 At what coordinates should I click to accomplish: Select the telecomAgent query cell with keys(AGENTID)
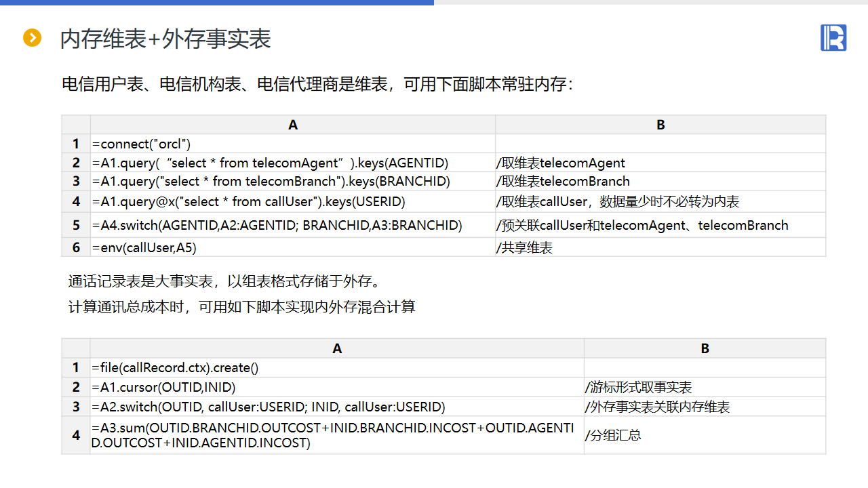click(x=293, y=163)
